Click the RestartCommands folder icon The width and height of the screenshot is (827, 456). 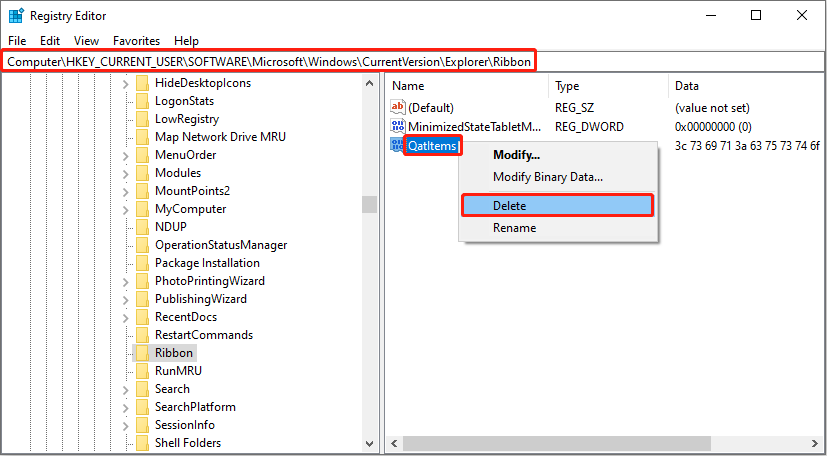click(x=142, y=335)
